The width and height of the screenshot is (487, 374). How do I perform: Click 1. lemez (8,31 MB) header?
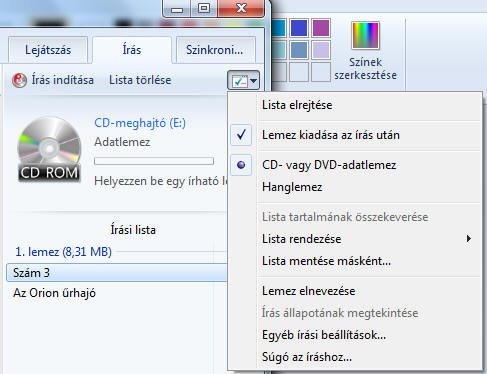point(63,252)
